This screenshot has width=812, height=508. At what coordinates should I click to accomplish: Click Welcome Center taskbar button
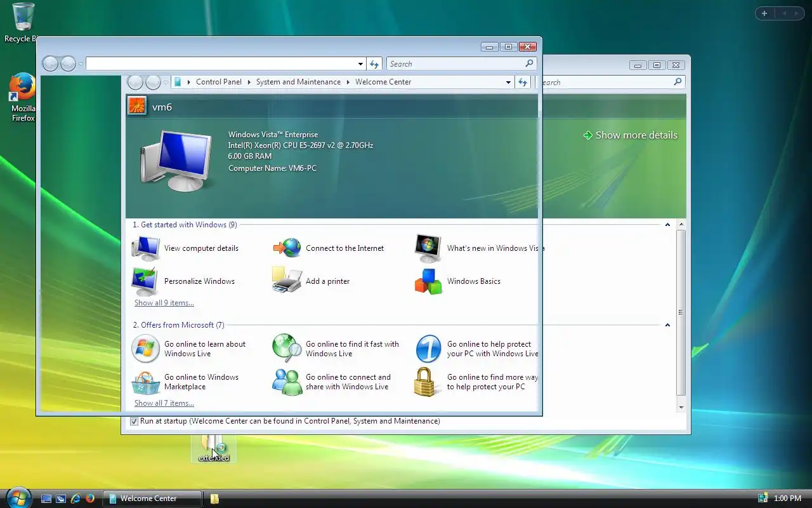tap(152, 498)
